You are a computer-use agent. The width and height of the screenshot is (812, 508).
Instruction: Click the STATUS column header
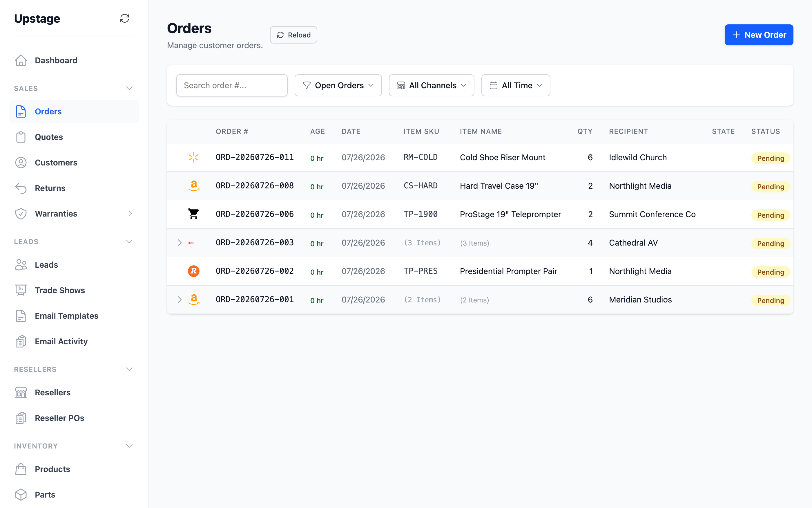(x=765, y=131)
